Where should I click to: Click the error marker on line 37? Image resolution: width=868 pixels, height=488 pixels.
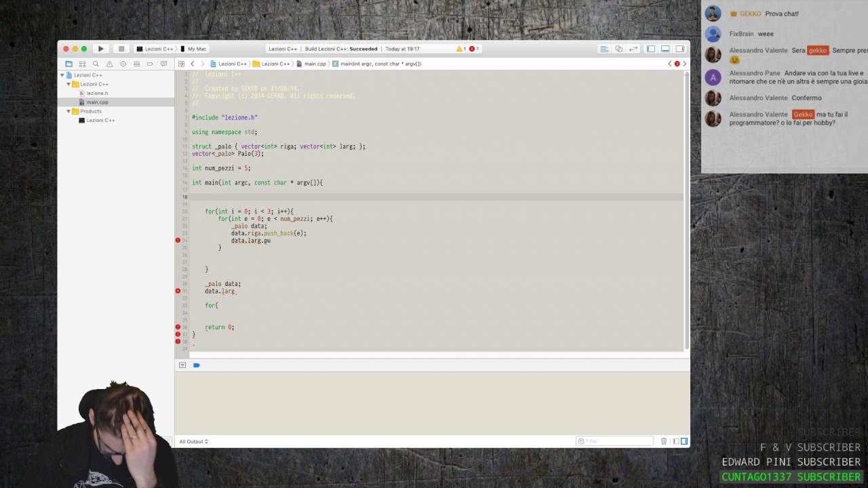[x=178, y=334]
